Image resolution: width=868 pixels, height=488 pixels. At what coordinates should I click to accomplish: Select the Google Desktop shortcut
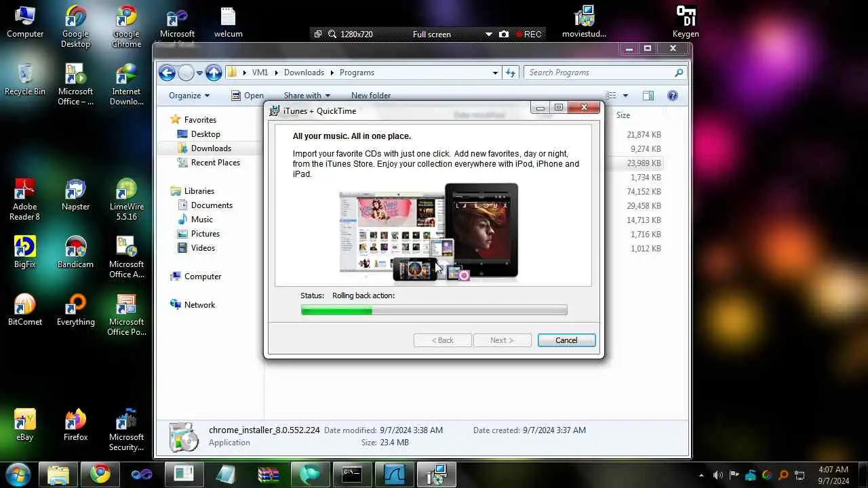coord(75,26)
